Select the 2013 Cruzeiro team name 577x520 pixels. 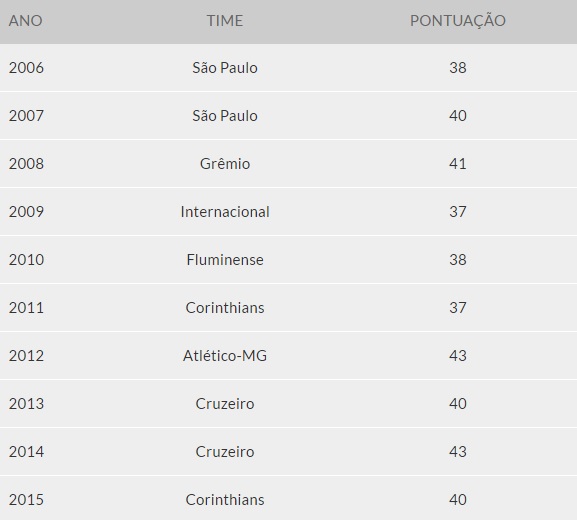click(225, 404)
